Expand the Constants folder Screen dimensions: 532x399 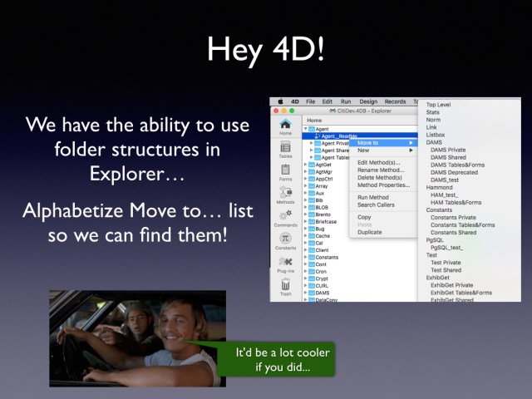click(x=304, y=257)
